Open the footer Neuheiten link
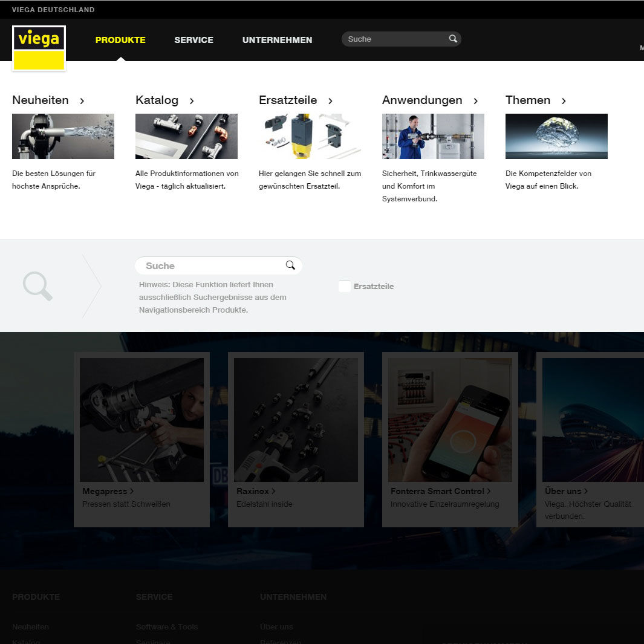Image resolution: width=644 pixels, height=644 pixels. [x=30, y=626]
